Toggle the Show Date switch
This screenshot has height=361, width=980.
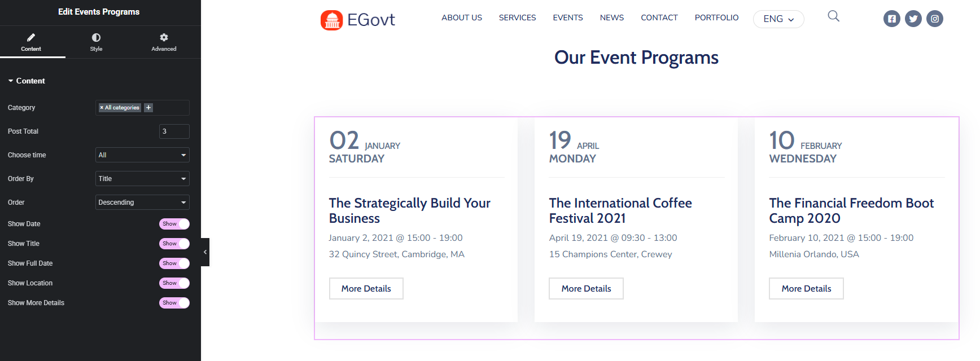[x=174, y=224]
